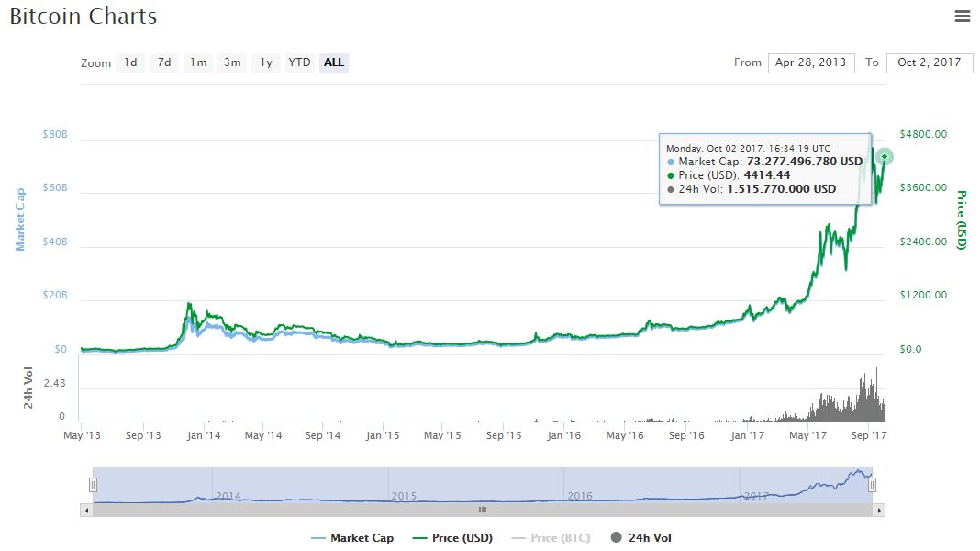Click the navigator scrollbar left arrow
The width and height of the screenshot is (980, 551).
click(x=86, y=511)
